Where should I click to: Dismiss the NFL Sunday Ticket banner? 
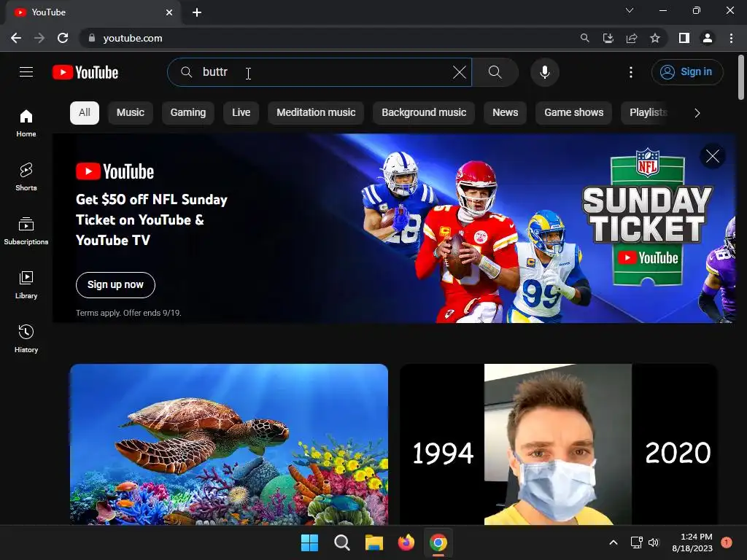[x=712, y=156]
